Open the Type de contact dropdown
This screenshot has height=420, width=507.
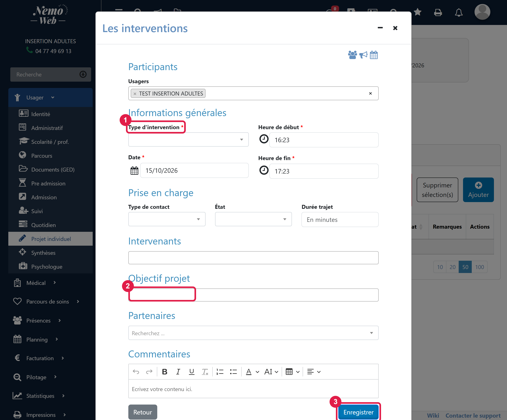coord(167,219)
